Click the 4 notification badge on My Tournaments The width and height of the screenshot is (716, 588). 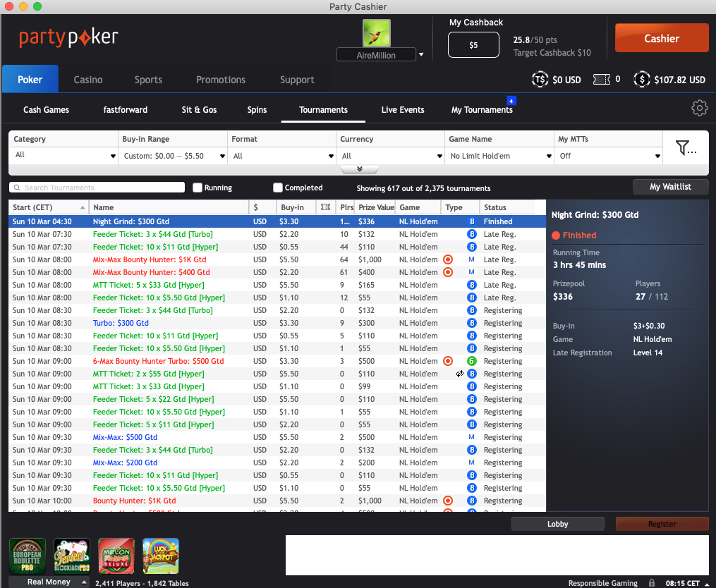(511, 101)
